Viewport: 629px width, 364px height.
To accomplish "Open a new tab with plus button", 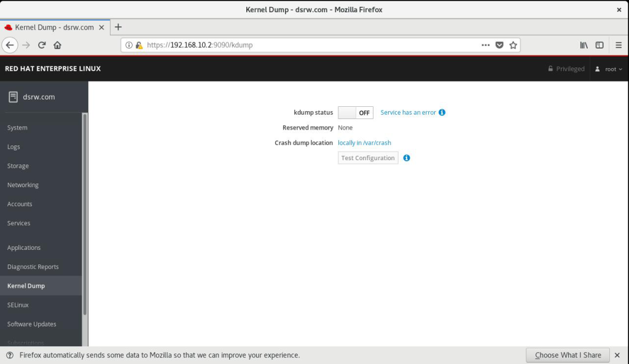I will (x=118, y=27).
